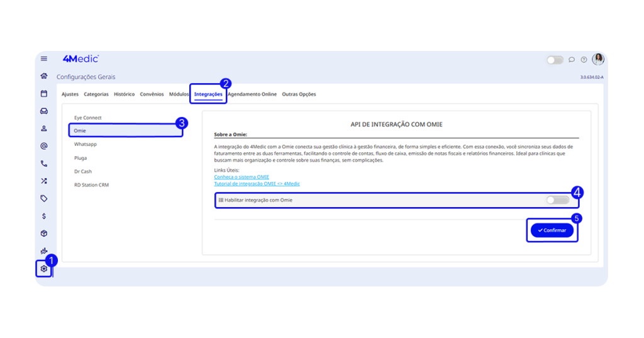Open the Agendamento Online tab

[252, 94]
